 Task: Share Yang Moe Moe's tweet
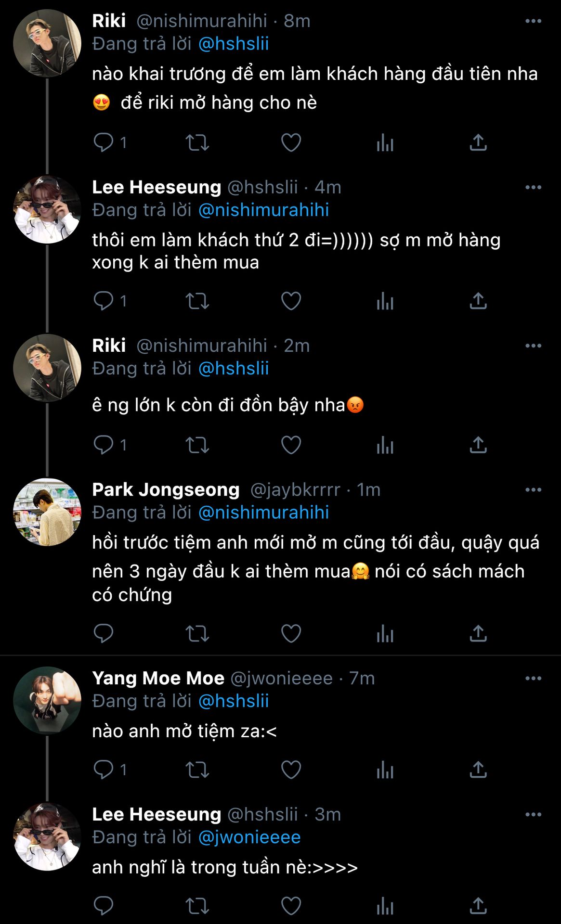478,769
